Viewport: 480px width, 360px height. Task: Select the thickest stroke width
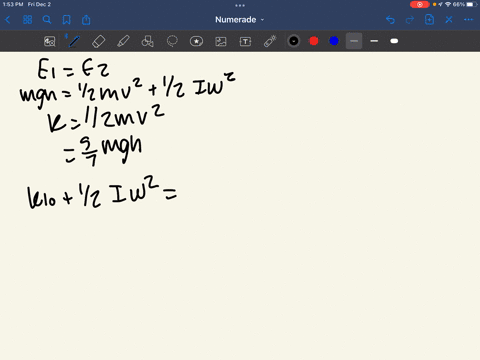click(x=394, y=41)
